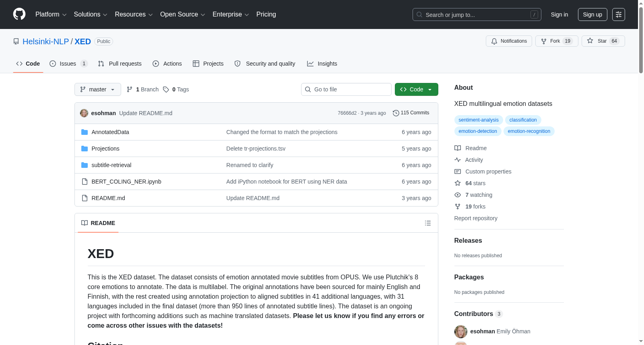Viewport: 644px width, 345px height.
Task: Click the BERT_COLING_NER.ipynb file icon
Action: pos(85,182)
